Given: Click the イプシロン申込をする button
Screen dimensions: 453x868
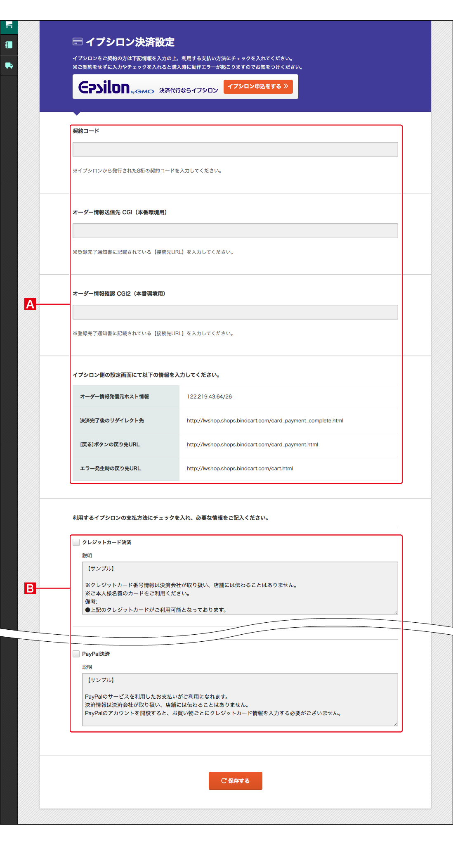Looking at the screenshot, I should 258,86.
